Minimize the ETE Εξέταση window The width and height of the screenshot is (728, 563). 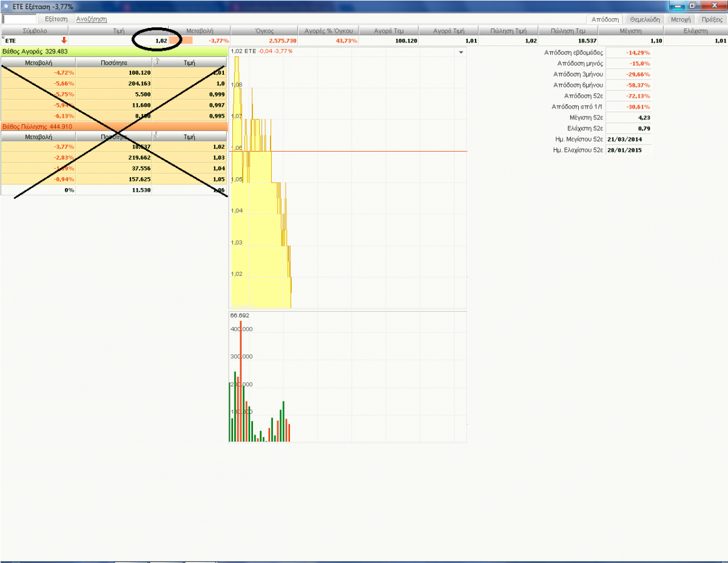pyautogui.click(x=678, y=5)
